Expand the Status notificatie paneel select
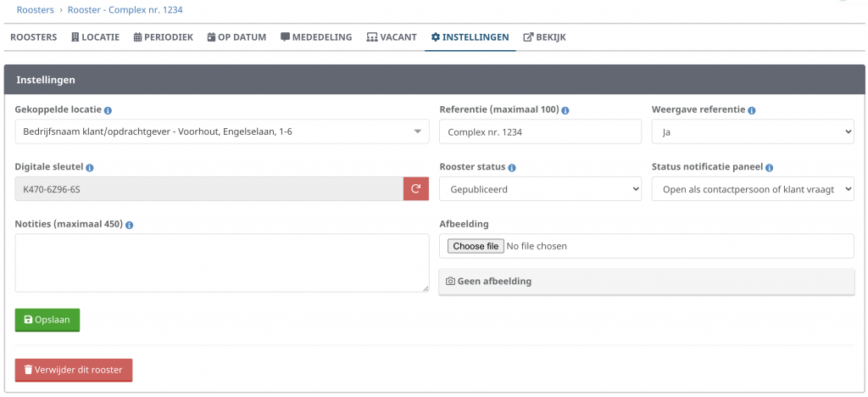The image size is (868, 397). [753, 189]
